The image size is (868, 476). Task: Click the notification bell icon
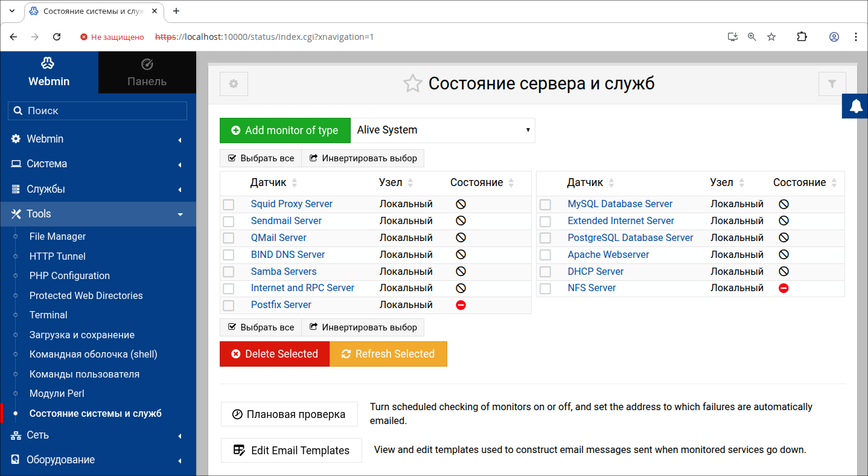(855, 106)
